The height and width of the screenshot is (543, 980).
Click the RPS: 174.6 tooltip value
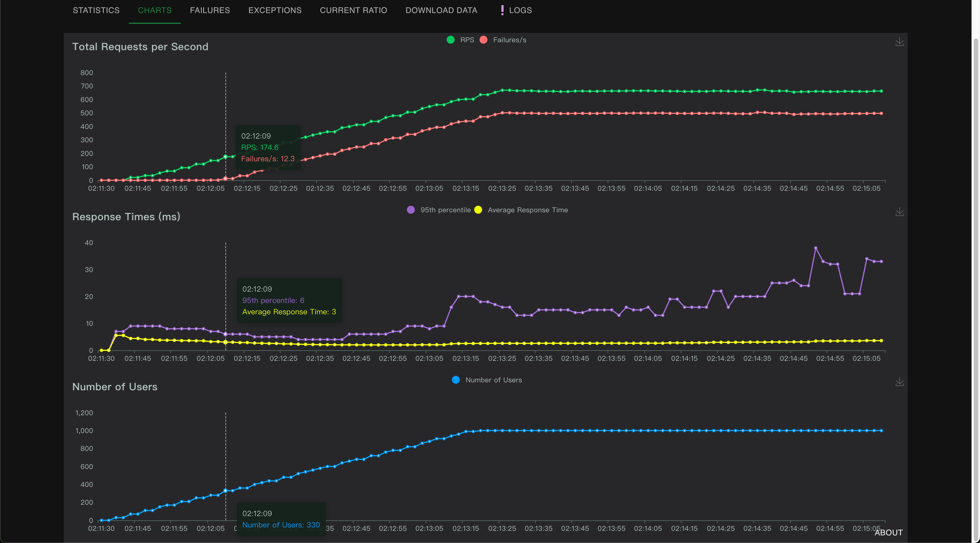pos(260,147)
